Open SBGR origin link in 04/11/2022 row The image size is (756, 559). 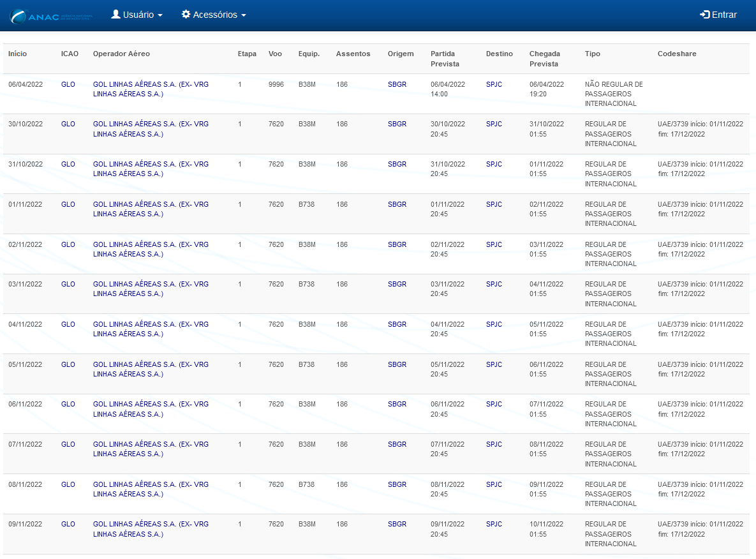tap(397, 325)
